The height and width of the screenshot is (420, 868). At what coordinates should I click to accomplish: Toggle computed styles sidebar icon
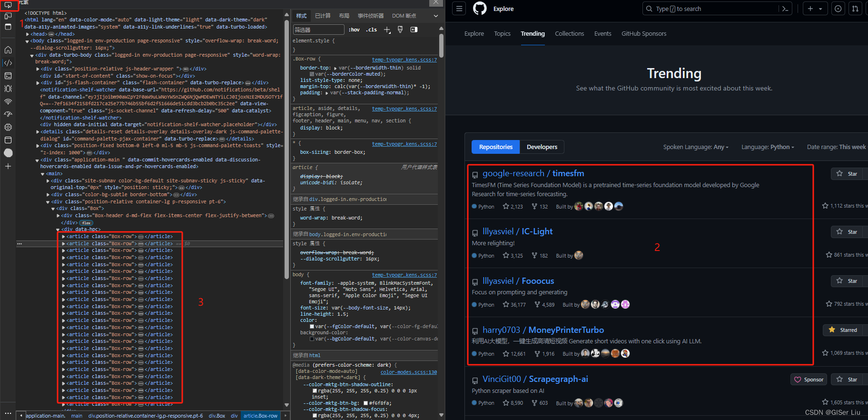(x=414, y=30)
